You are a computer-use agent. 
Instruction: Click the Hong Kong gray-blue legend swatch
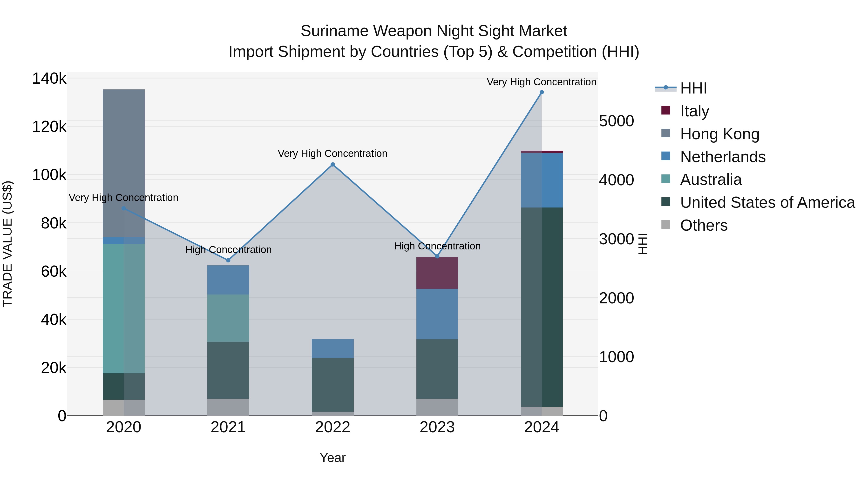point(666,133)
